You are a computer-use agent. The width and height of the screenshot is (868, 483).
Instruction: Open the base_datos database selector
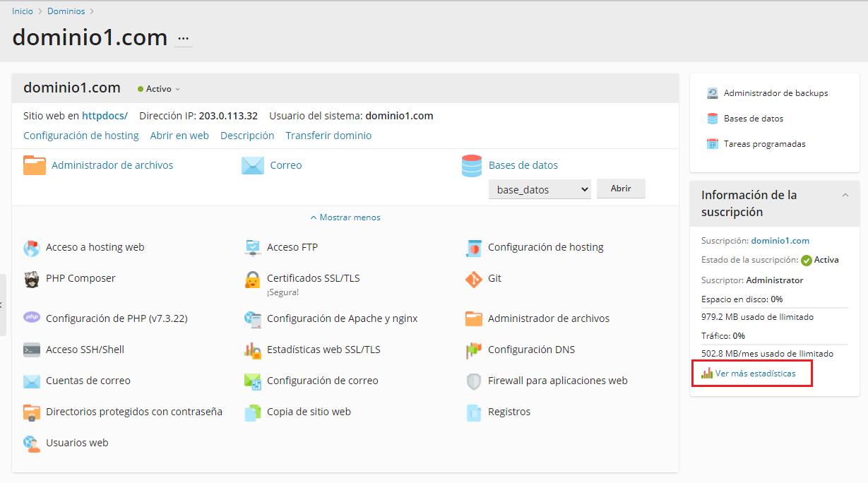coord(540,189)
